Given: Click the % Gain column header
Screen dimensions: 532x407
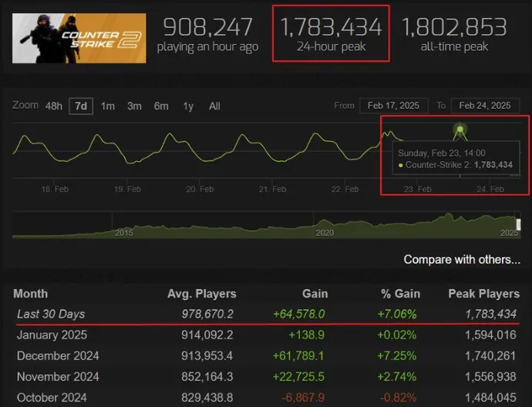Looking at the screenshot, I should coord(401,294).
